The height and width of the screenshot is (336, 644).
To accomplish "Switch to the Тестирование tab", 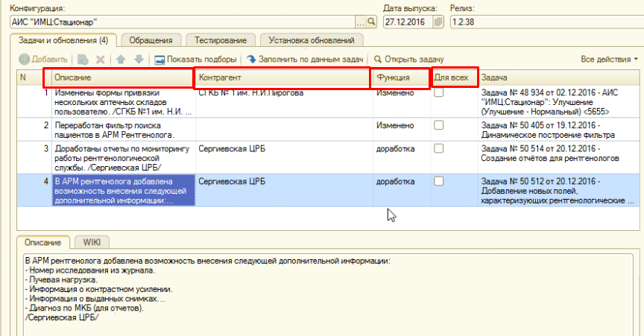I will click(x=221, y=40).
